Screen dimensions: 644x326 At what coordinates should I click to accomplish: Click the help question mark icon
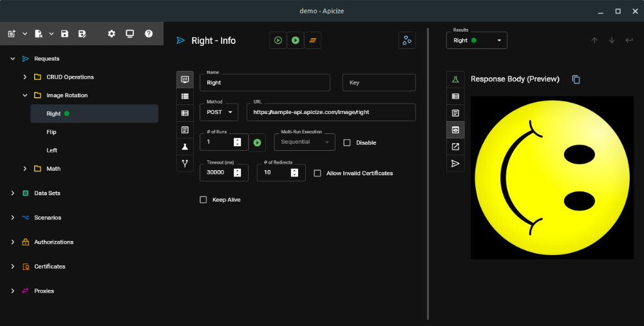tap(149, 34)
